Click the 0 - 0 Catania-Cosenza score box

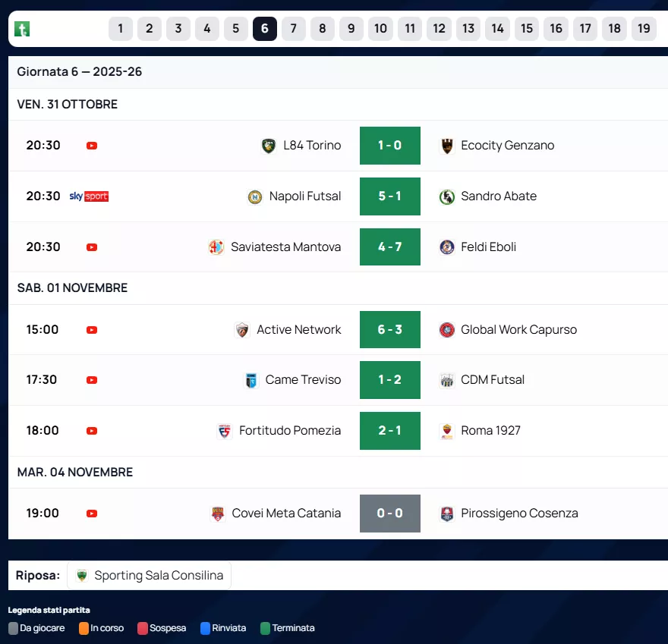pyautogui.click(x=389, y=514)
